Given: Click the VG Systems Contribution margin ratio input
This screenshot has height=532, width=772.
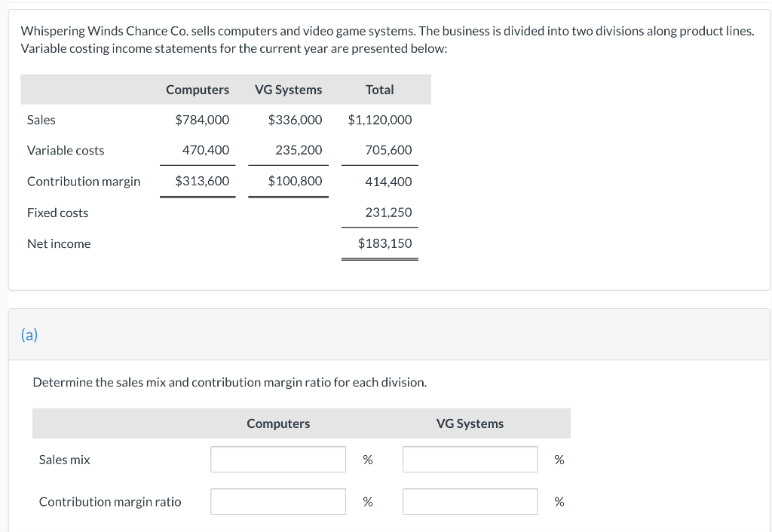Looking at the screenshot, I should 470,502.
